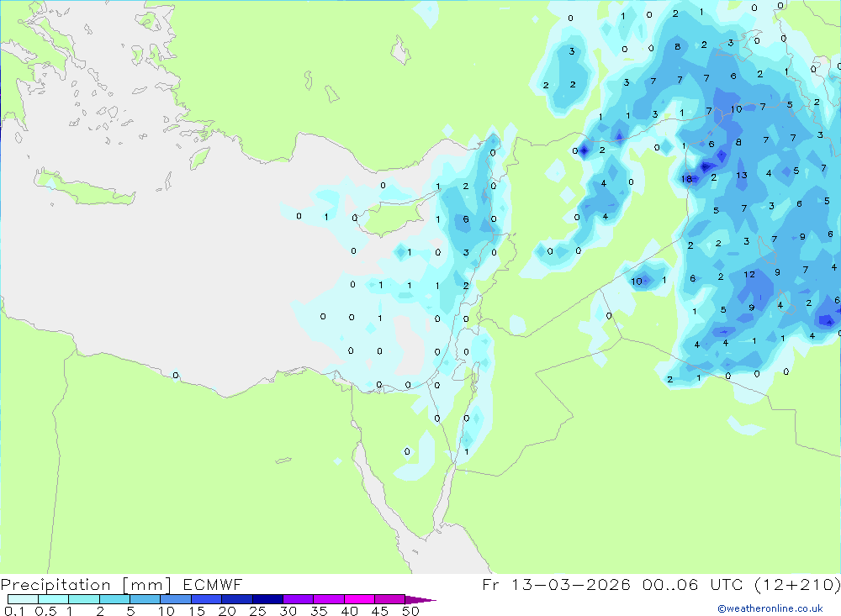Click the legend tick label "20"
Viewport: 841px width, 616px height.
227,611
